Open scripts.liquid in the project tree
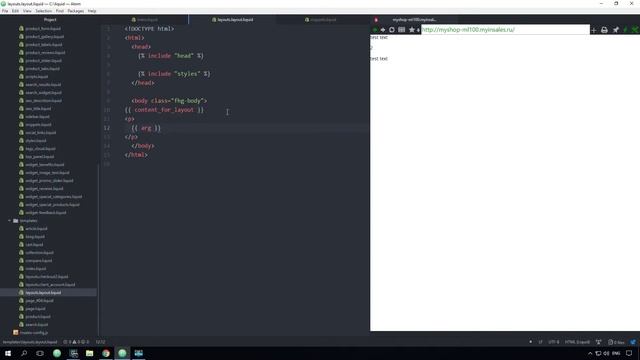The image size is (640, 360). pos(37,77)
